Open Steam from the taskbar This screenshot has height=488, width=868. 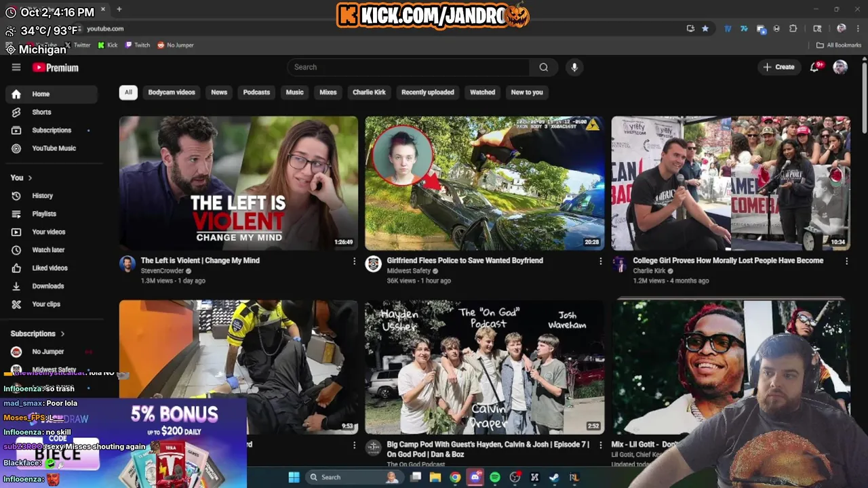[554, 477]
